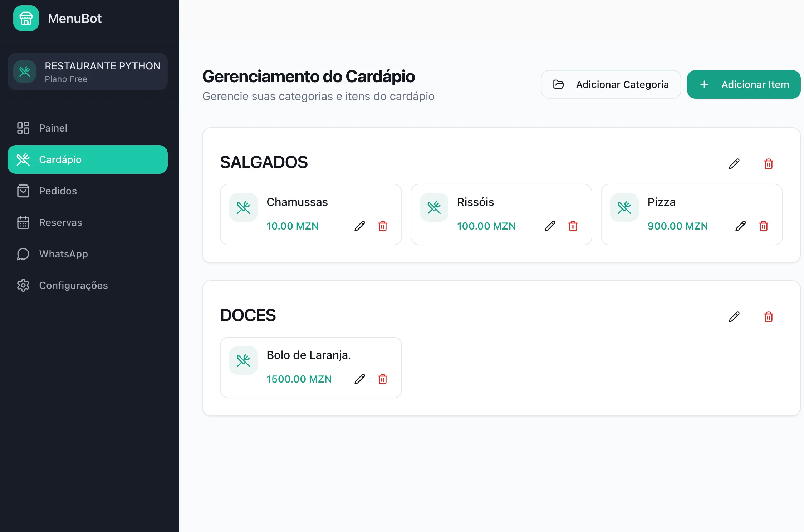Click the Chamussas item name
The image size is (804, 532).
(297, 202)
